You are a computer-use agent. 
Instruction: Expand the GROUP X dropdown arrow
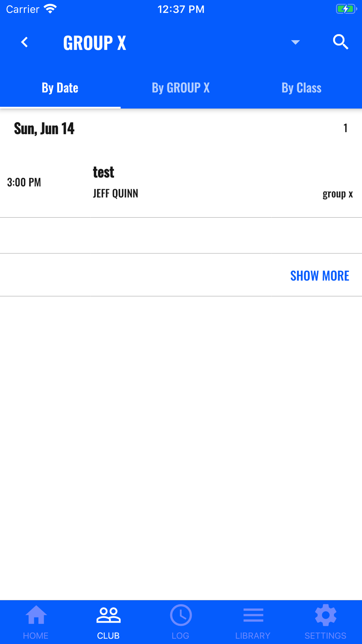tap(295, 42)
